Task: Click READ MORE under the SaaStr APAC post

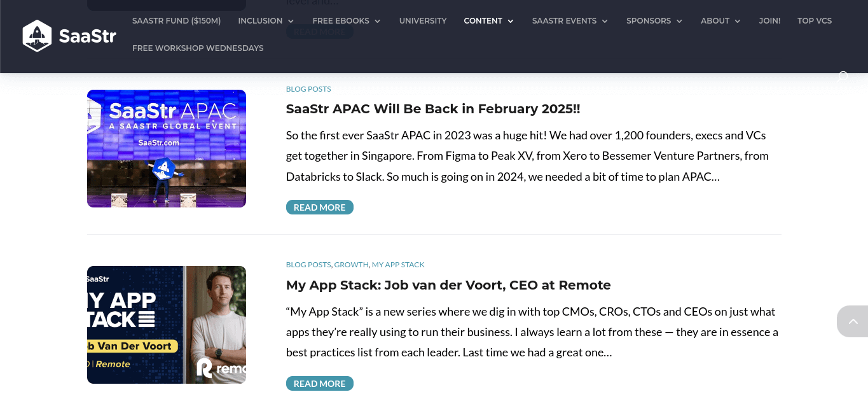Action: (x=319, y=207)
